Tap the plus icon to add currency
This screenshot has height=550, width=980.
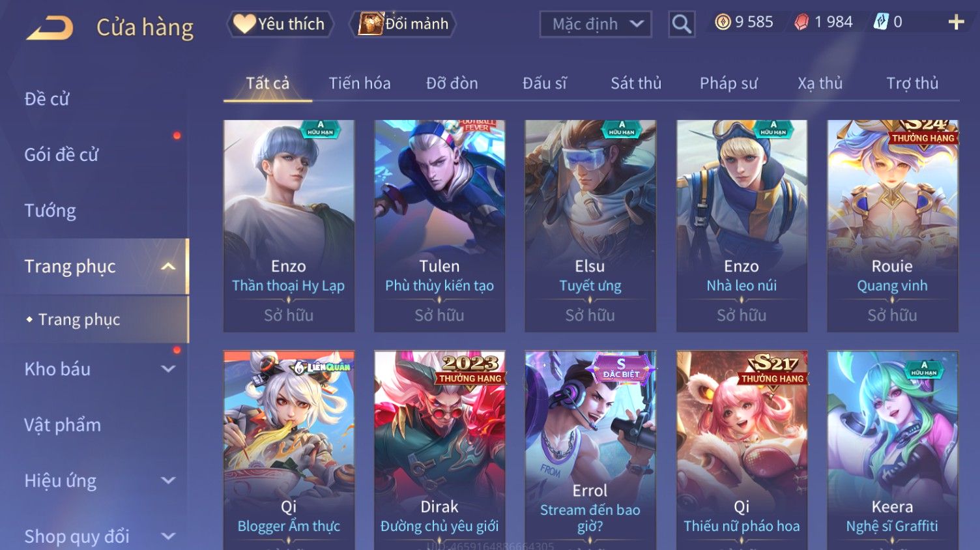tap(956, 23)
